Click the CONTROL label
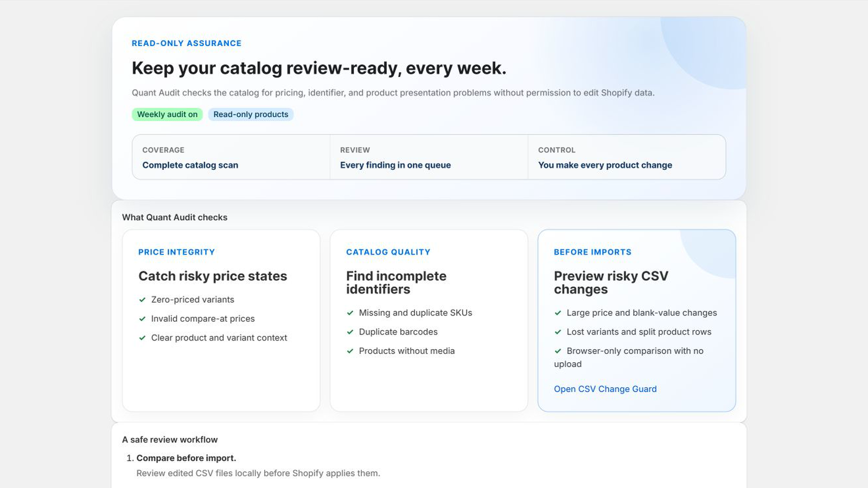 (557, 150)
